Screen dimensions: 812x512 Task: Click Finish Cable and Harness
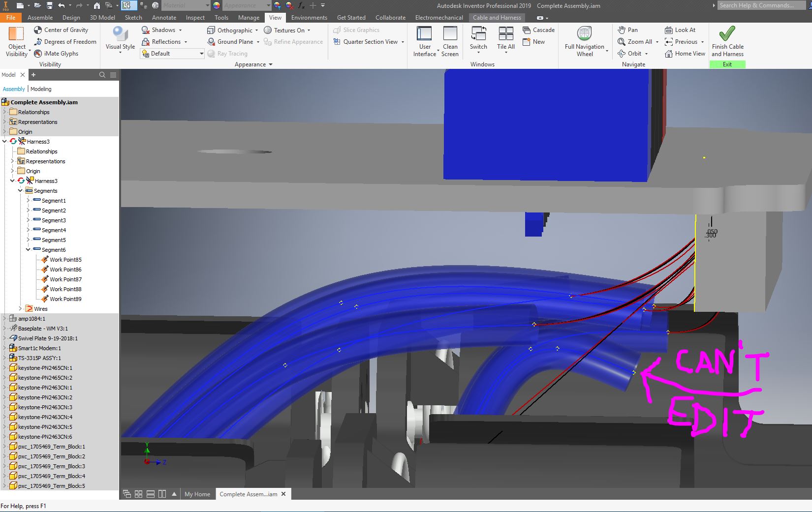pyautogui.click(x=727, y=41)
